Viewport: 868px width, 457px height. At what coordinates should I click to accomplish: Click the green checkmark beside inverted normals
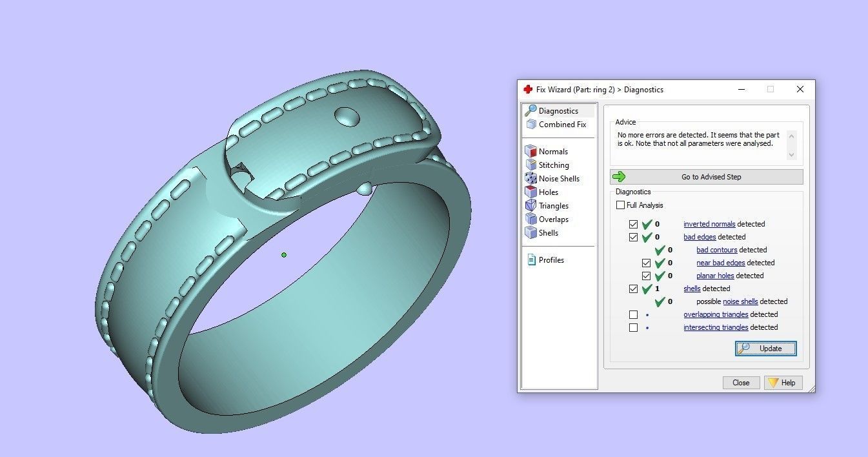pyautogui.click(x=647, y=224)
